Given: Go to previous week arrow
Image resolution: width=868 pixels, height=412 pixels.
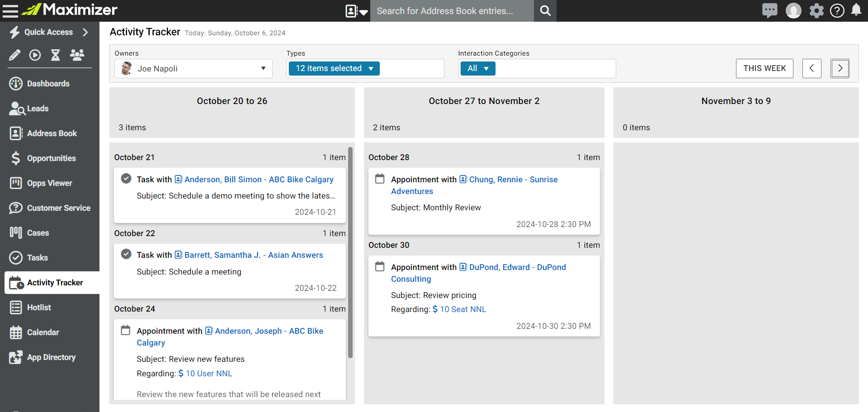Looking at the screenshot, I should 812,68.
